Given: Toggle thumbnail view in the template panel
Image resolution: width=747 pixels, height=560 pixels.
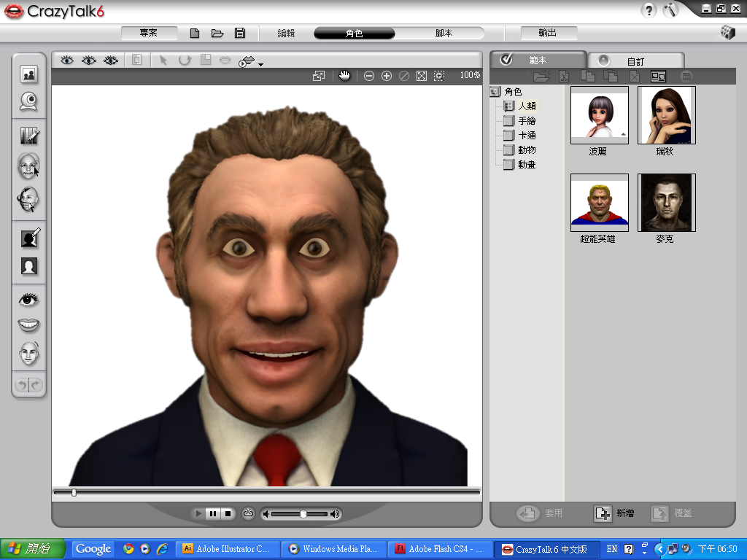Looking at the screenshot, I should pyautogui.click(x=659, y=76).
